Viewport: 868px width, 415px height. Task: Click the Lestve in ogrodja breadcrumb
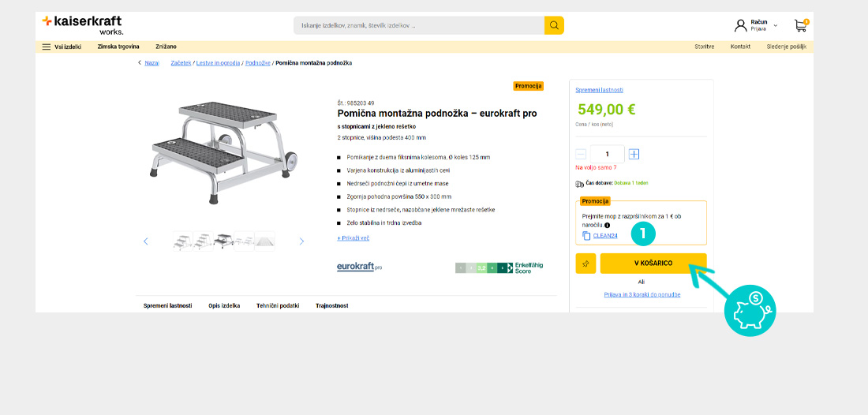pos(218,63)
